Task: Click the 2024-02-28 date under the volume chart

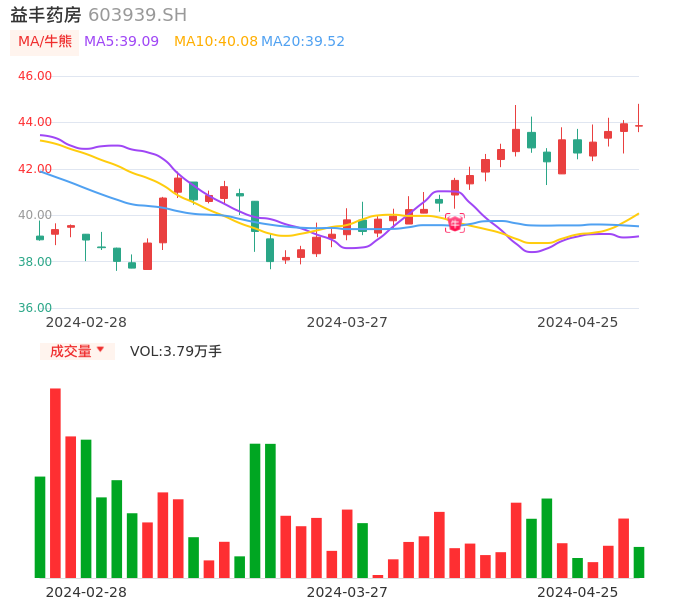Action: click(86, 592)
